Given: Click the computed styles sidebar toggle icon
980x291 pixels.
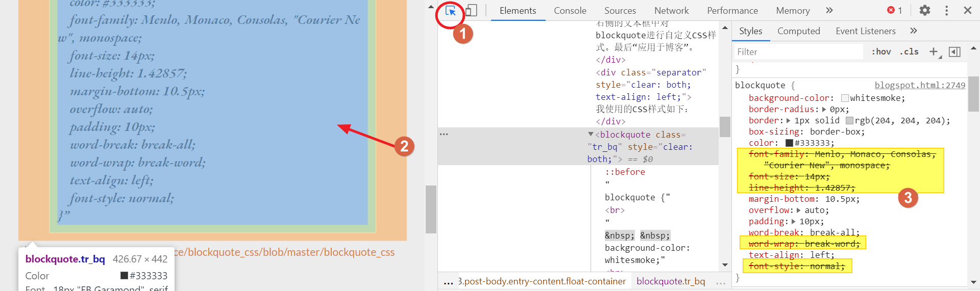Looking at the screenshot, I should 954,51.
